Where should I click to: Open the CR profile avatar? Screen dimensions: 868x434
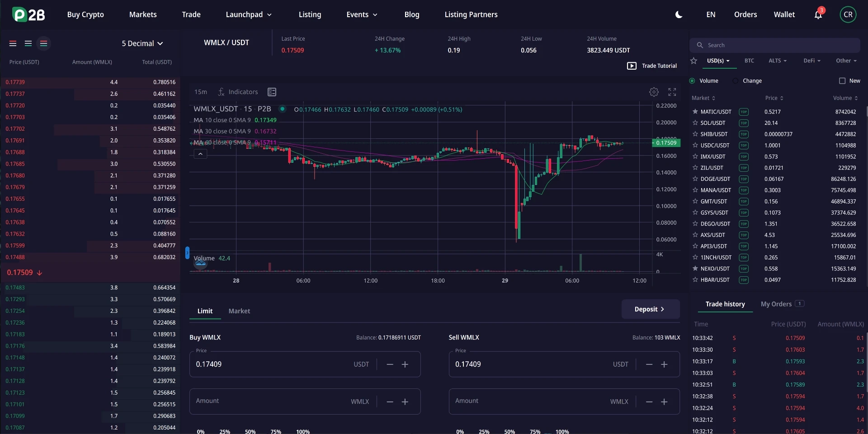pos(848,14)
